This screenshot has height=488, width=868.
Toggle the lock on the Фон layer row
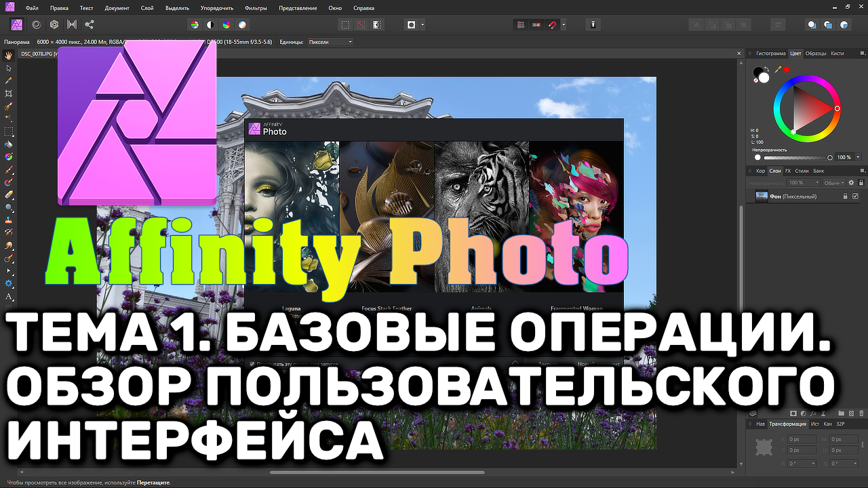[x=845, y=196]
